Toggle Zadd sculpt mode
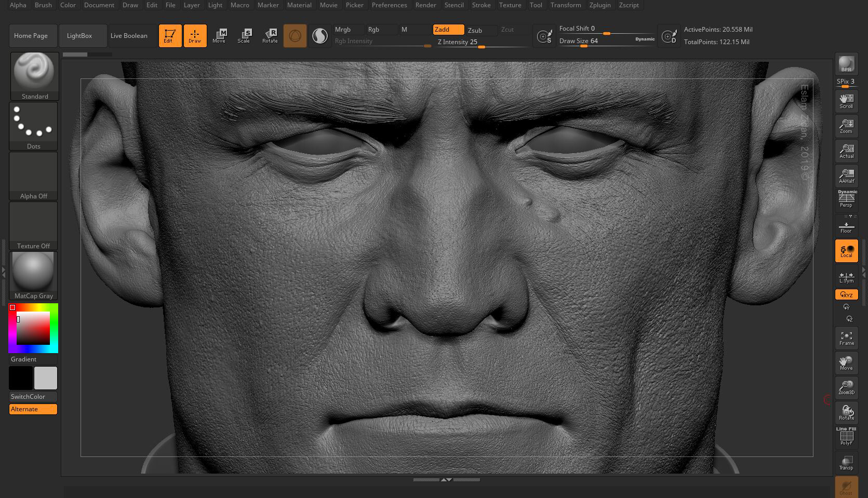Viewport: 868px width, 498px height. (x=448, y=30)
